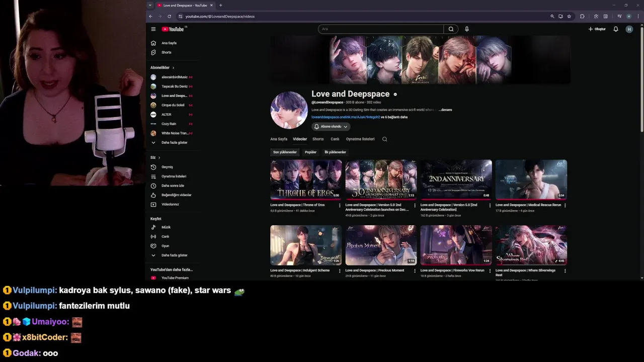This screenshot has height=362, width=644.
Task: Switch to the channel Ana Sayfa tab
Action: point(279,139)
